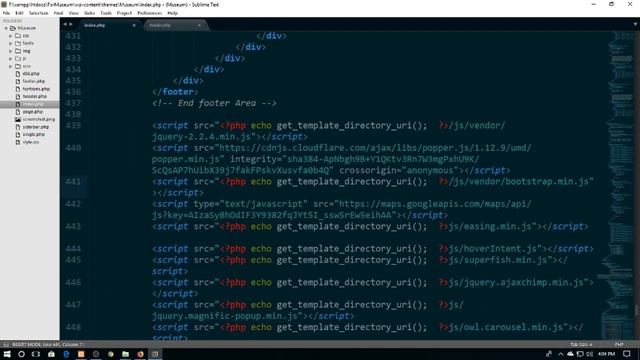Click the screenshot.png image file icon
The height and width of the screenshot is (360, 640).
(x=18, y=120)
